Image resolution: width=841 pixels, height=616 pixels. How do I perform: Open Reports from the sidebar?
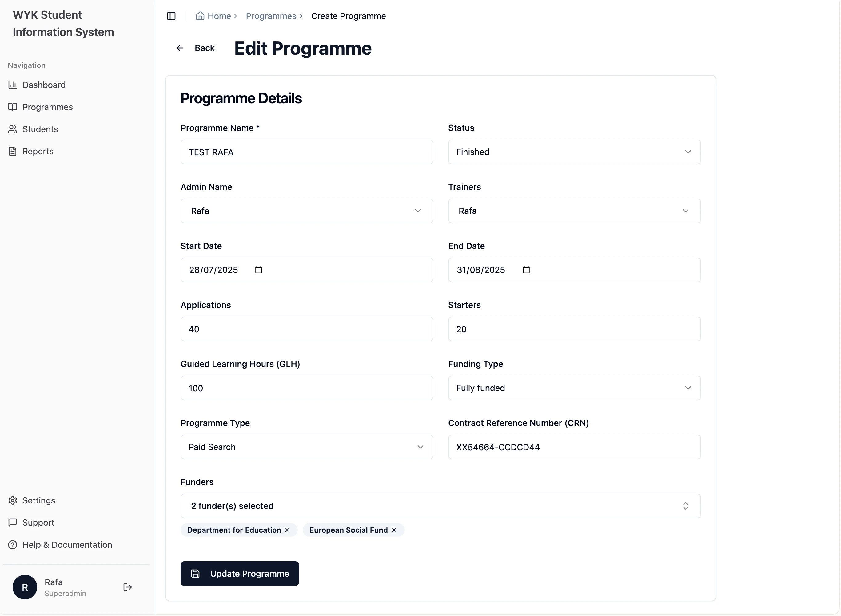tap(38, 152)
